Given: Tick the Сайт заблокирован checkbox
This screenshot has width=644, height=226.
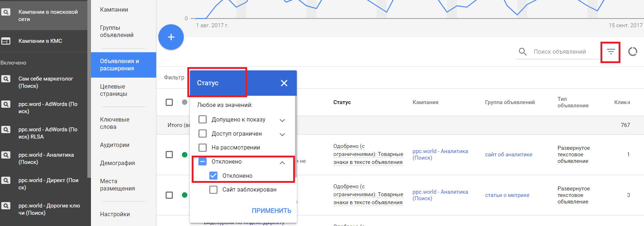Looking at the screenshot, I should pos(213,190).
